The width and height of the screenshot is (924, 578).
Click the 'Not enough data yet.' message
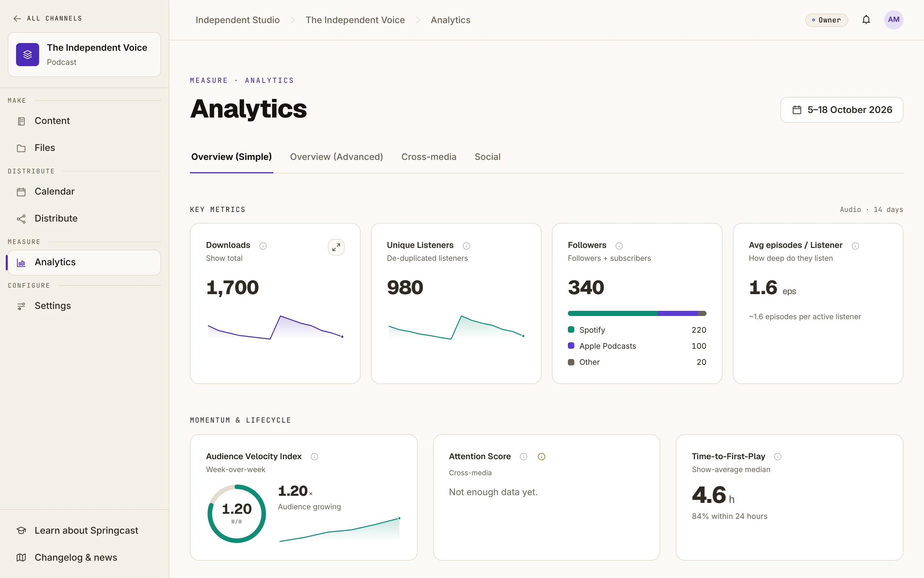tap(493, 492)
